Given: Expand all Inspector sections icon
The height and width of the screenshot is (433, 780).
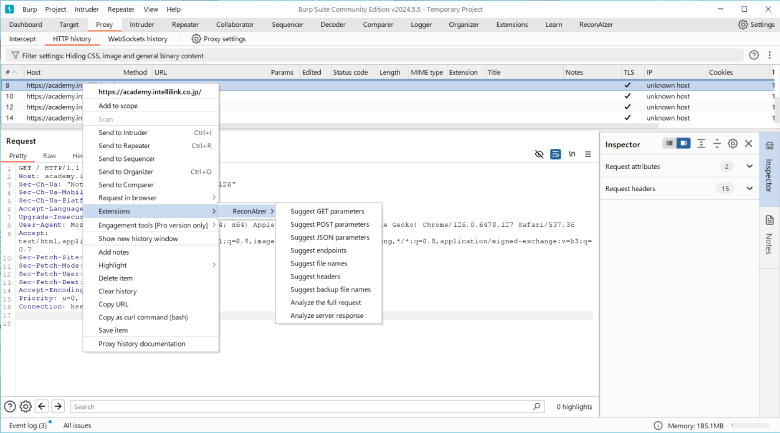Looking at the screenshot, I should 702,144.
